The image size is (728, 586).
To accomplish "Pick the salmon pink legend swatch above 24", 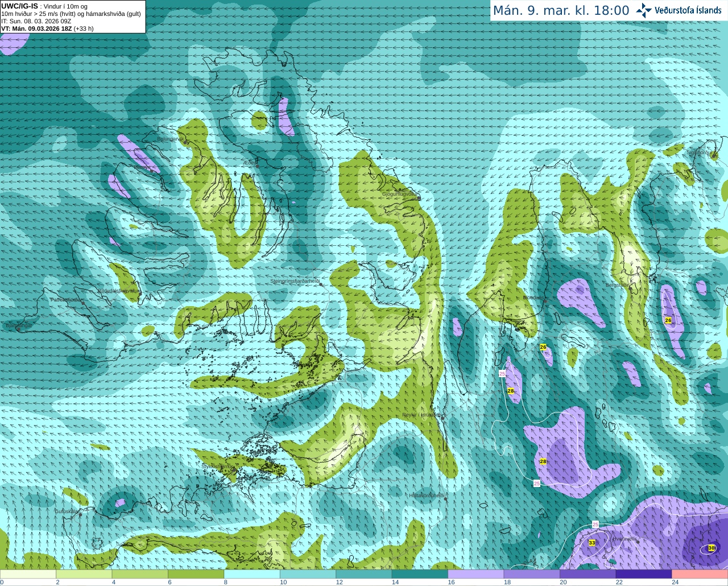I will coord(700,574).
